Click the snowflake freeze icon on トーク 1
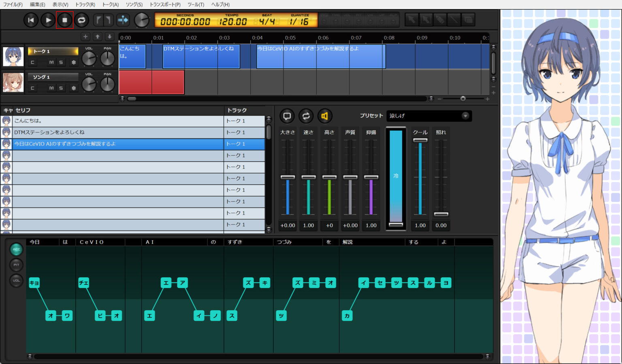Image resolution: width=622 pixels, height=364 pixels. click(74, 62)
